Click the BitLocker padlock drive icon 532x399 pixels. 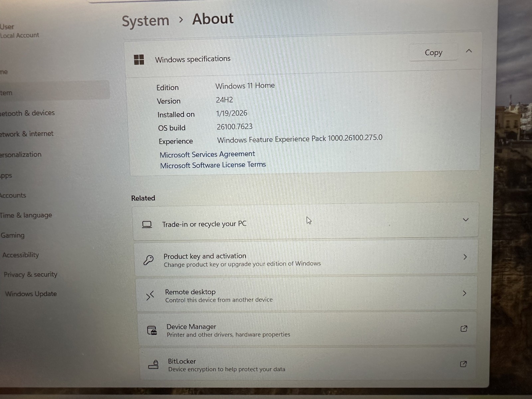click(x=153, y=365)
